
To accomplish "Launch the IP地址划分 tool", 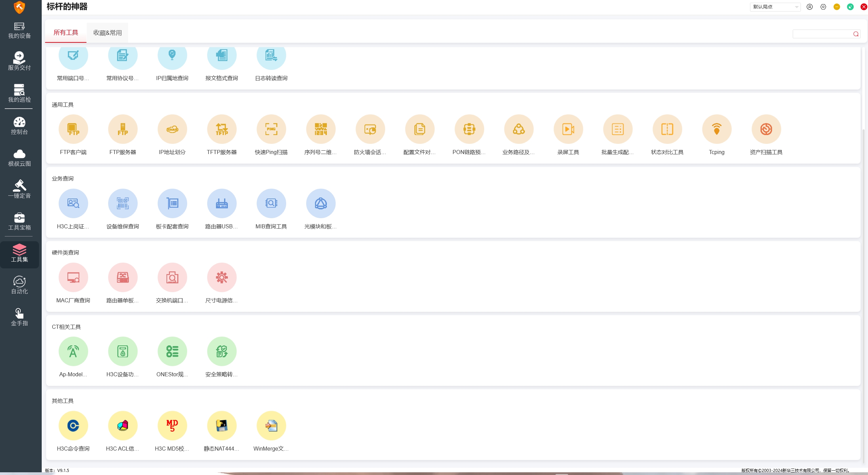I will (172, 129).
